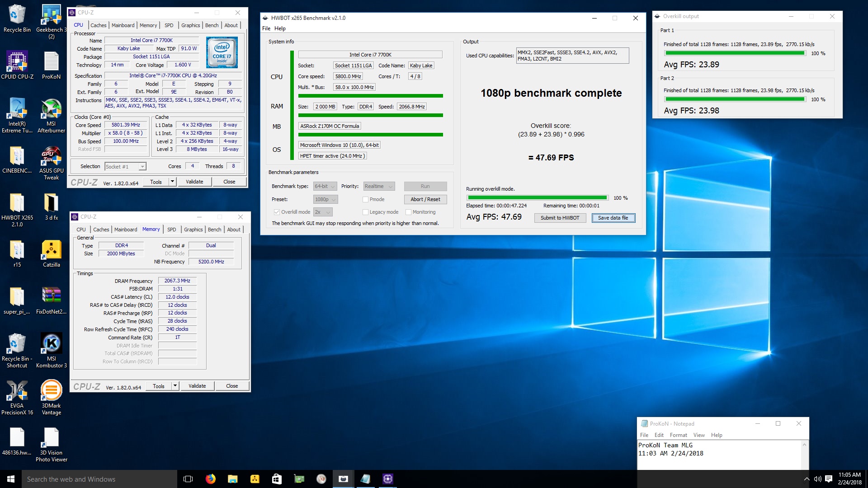Image resolution: width=868 pixels, height=488 pixels.
Task: Click the taskbar clock showing 11:05 AM
Action: [x=849, y=479]
